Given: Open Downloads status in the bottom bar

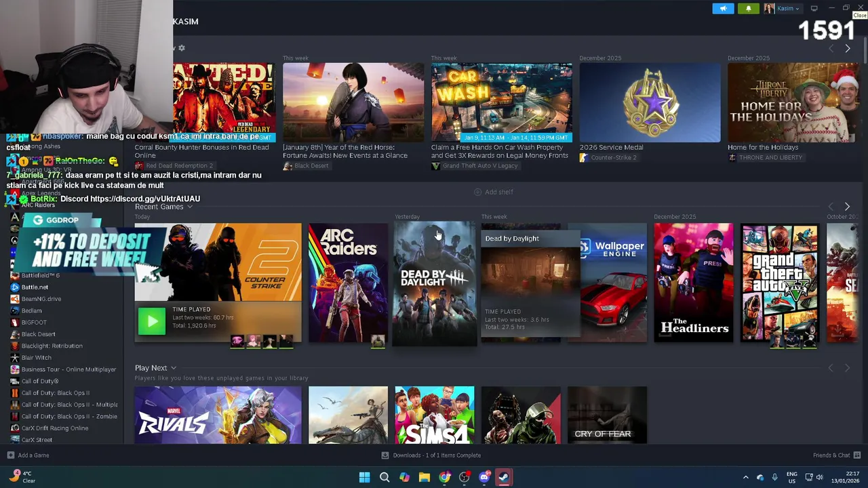Looking at the screenshot, I should click(431, 455).
